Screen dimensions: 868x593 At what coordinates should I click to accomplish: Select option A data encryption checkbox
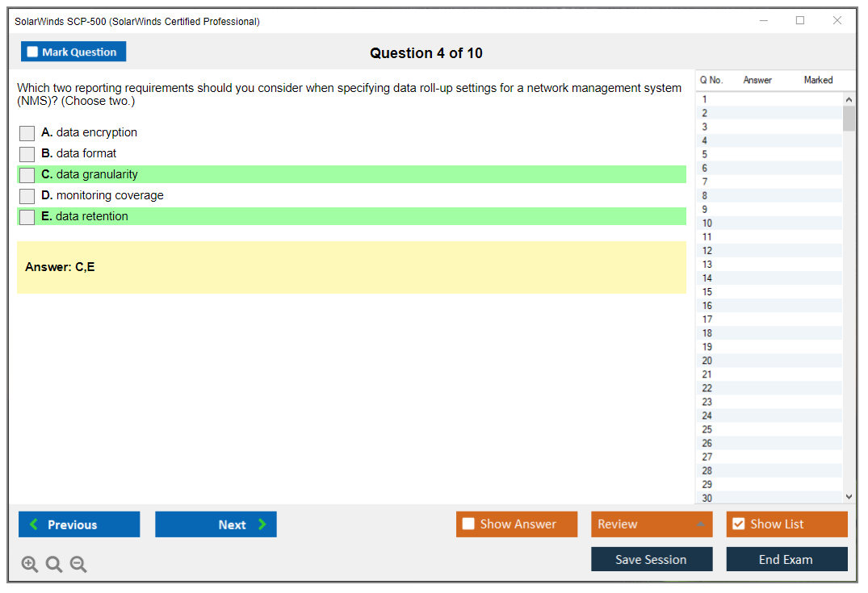click(x=27, y=133)
